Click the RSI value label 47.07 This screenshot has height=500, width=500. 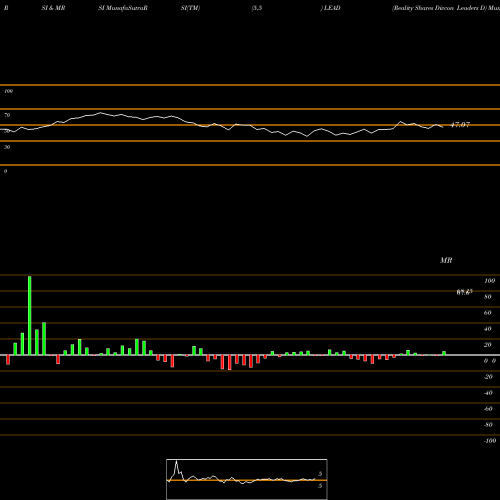coord(460,125)
